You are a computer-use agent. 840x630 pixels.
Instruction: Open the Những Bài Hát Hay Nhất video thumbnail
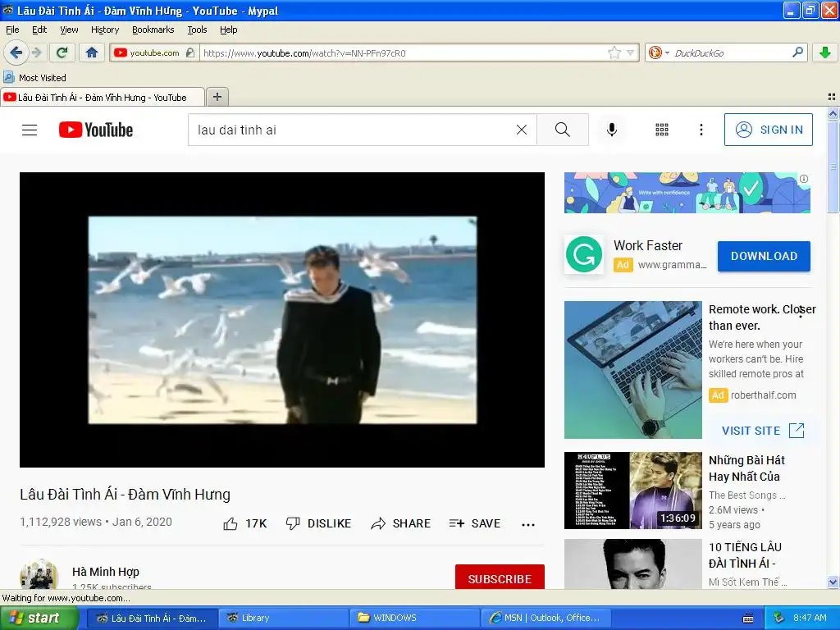(x=633, y=491)
